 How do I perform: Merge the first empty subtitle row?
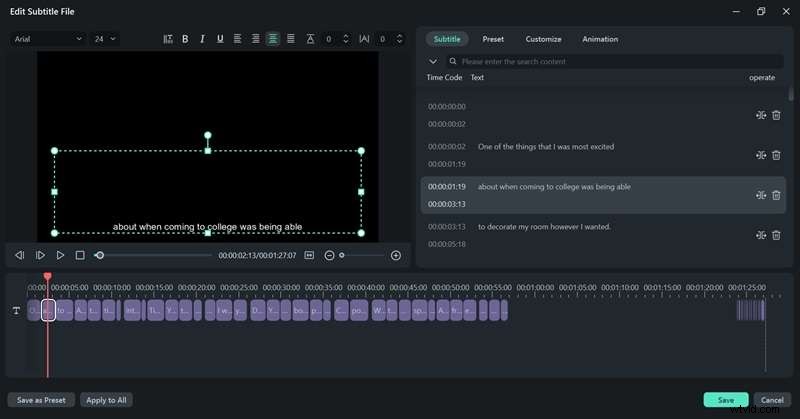click(761, 115)
